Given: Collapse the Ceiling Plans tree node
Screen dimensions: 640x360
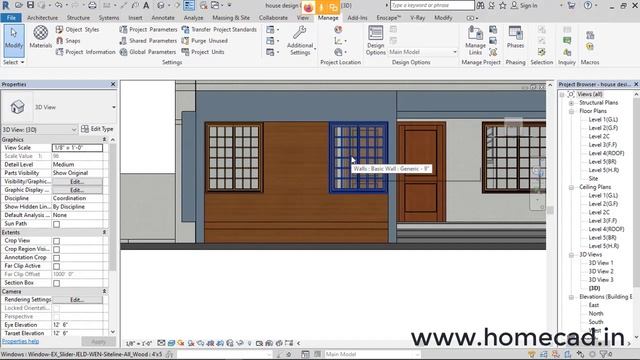Looking at the screenshot, I should (571, 187).
